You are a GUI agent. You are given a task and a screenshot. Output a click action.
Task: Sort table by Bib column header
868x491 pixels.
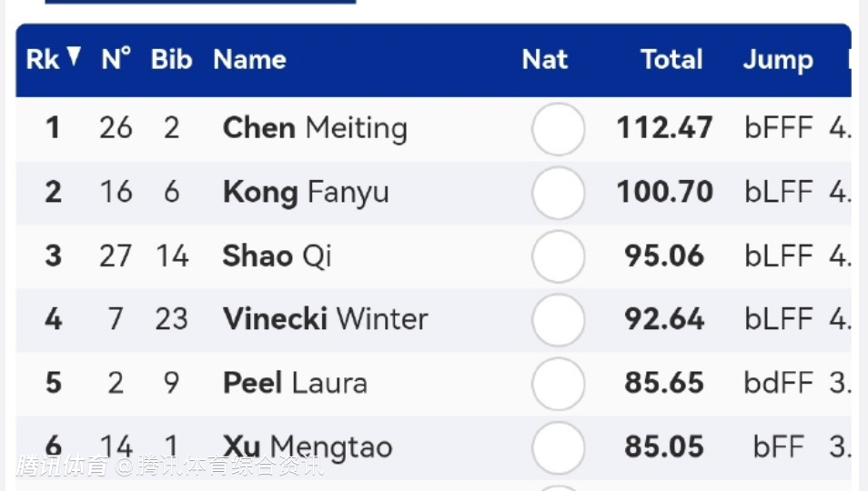[171, 59]
